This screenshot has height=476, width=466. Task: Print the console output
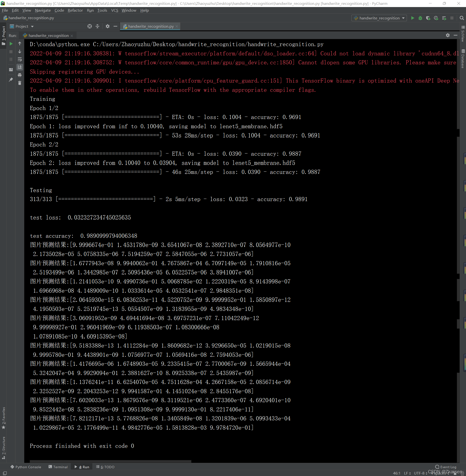point(20,75)
